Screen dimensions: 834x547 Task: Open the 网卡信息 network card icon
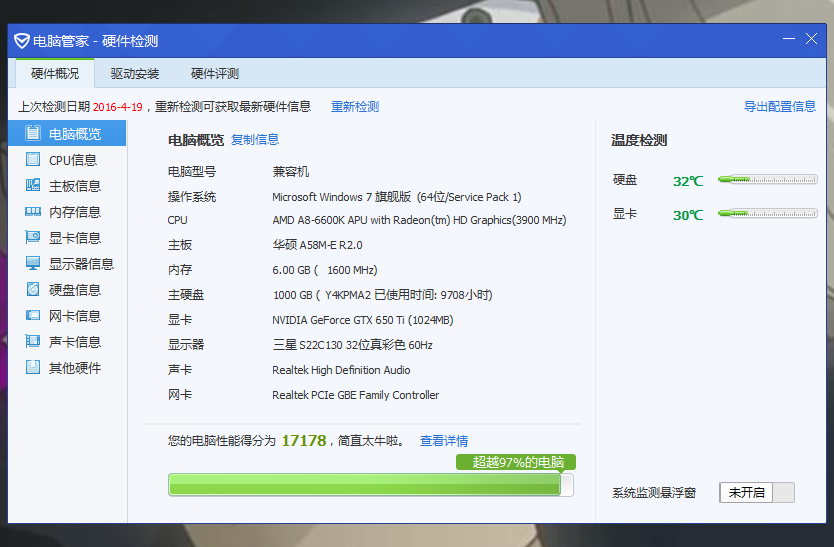click(33, 316)
